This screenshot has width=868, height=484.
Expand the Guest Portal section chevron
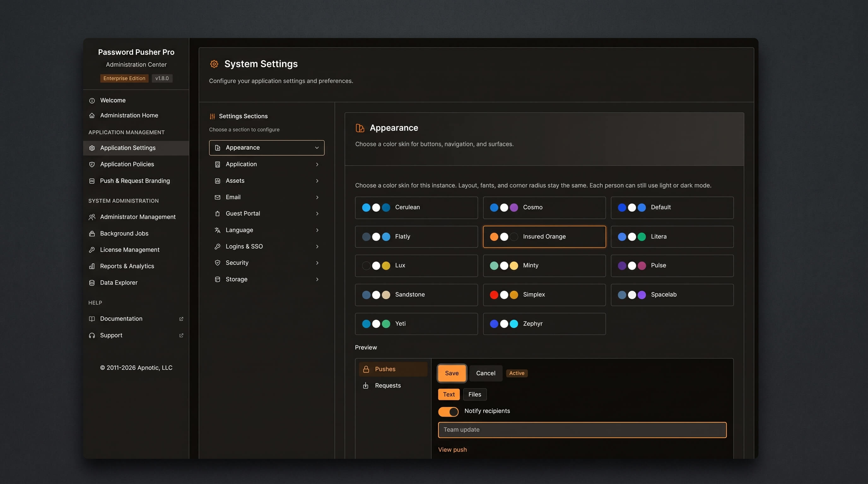click(x=317, y=214)
